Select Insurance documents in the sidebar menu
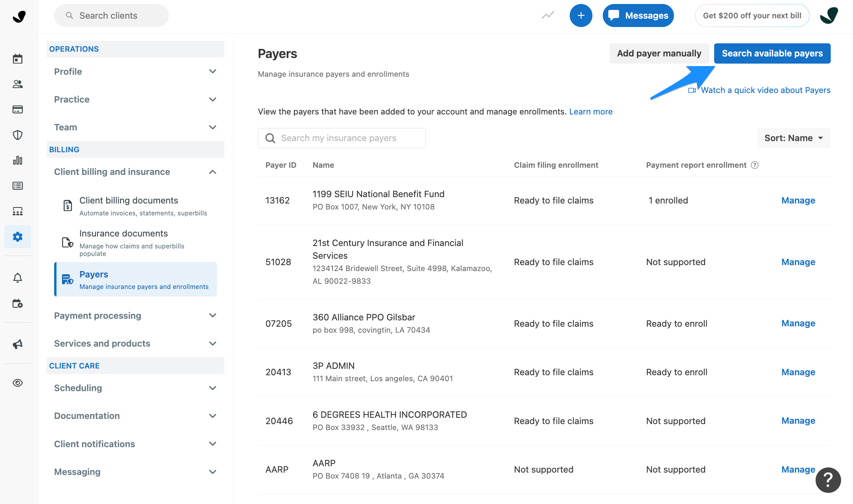 click(124, 233)
